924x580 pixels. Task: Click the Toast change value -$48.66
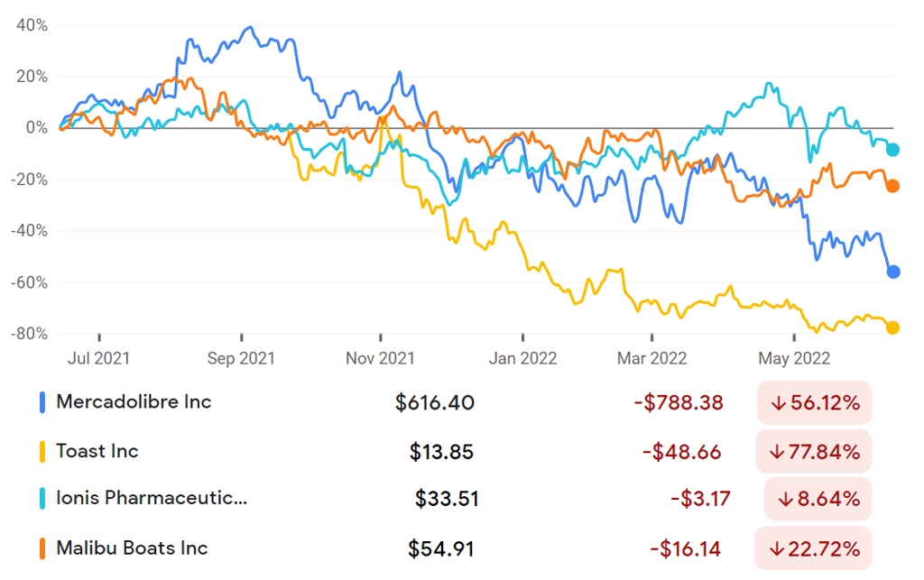click(x=682, y=452)
